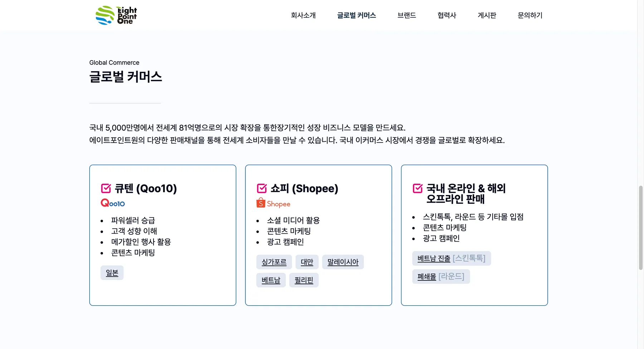
Task: Click the Eight Point One logo
Action: 116,15
